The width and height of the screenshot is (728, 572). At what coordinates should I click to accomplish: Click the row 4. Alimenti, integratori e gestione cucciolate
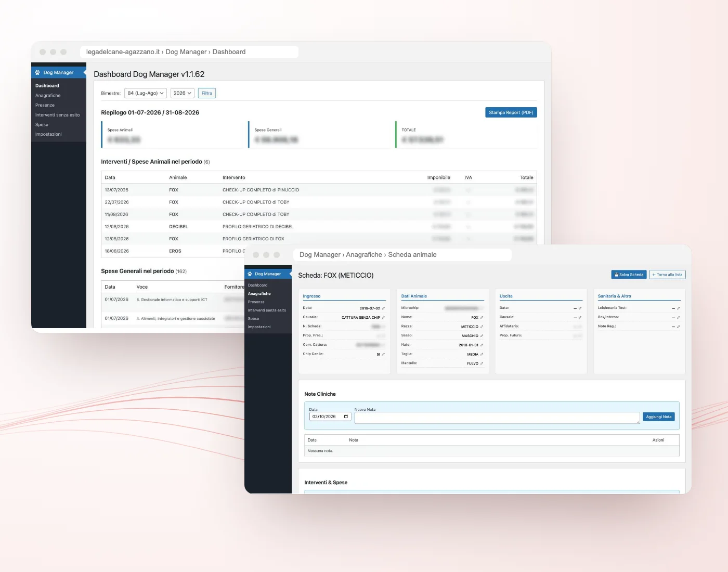tap(172, 318)
